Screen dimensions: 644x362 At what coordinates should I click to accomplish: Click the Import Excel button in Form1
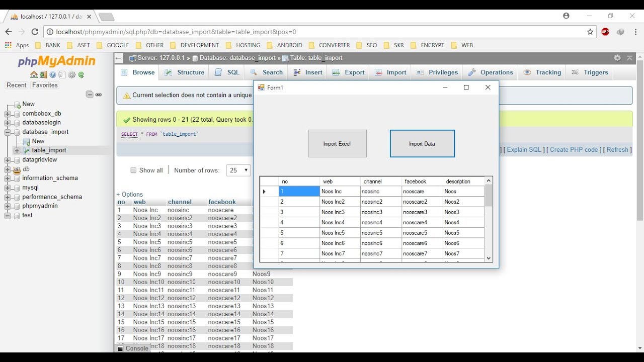pyautogui.click(x=337, y=144)
